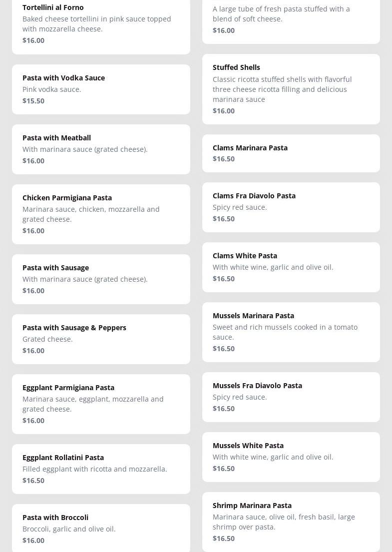Open Pasta with Sausage & Peppers
The height and width of the screenshot is (552, 392).
(x=101, y=339)
